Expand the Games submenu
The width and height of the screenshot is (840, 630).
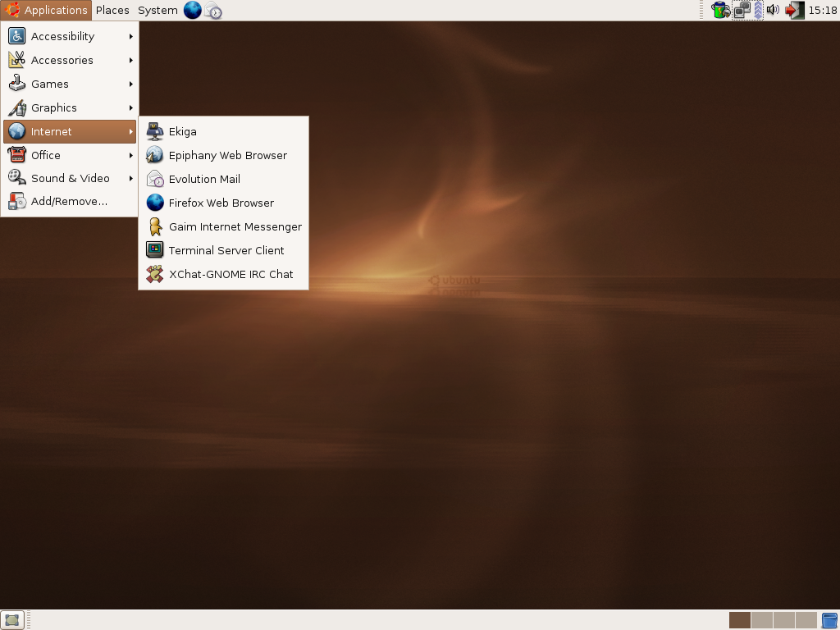coord(70,84)
